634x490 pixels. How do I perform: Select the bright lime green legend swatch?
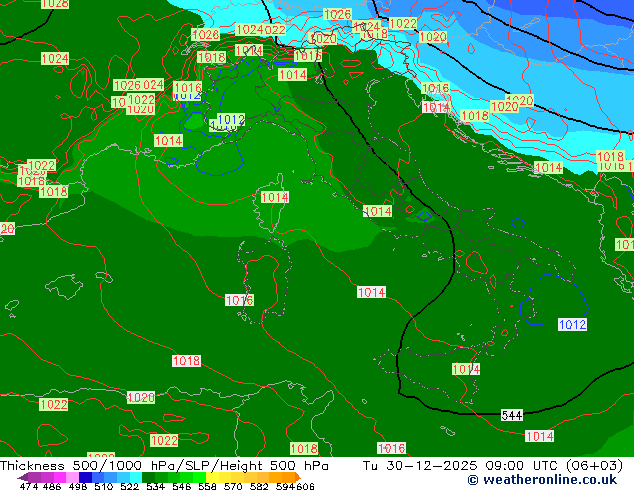tap(199, 477)
